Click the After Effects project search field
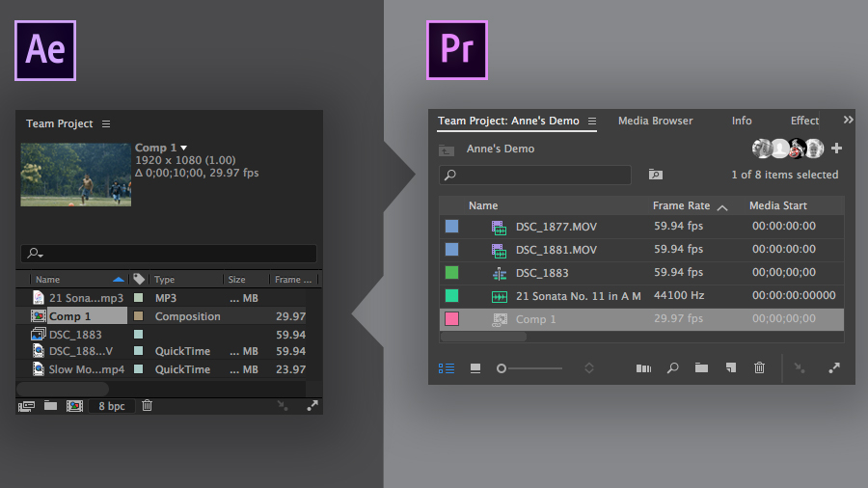The height and width of the screenshot is (488, 868). tap(169, 254)
